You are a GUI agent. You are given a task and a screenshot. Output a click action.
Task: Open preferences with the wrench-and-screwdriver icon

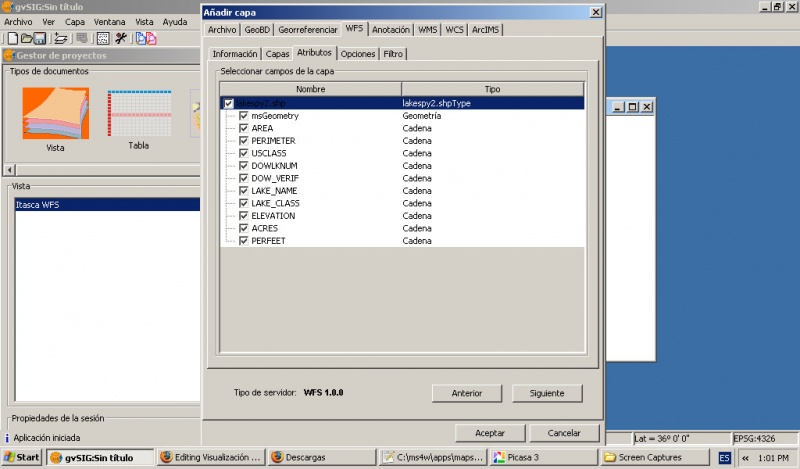click(121, 38)
